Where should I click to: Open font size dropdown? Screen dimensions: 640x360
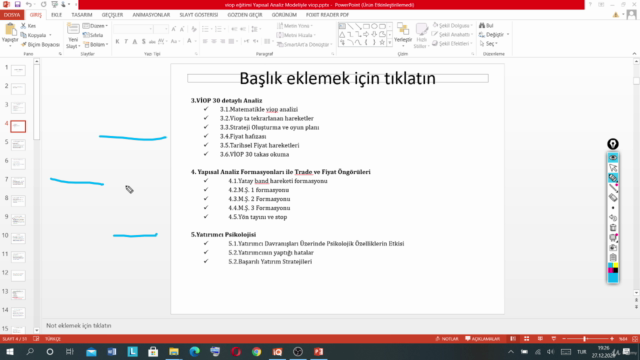pyautogui.click(x=166, y=29)
